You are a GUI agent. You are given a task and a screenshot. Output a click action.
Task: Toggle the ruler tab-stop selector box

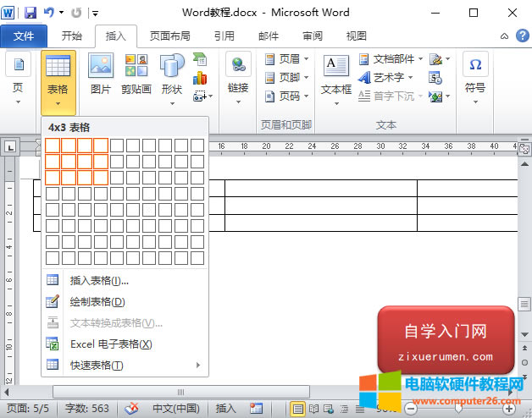click(x=11, y=147)
